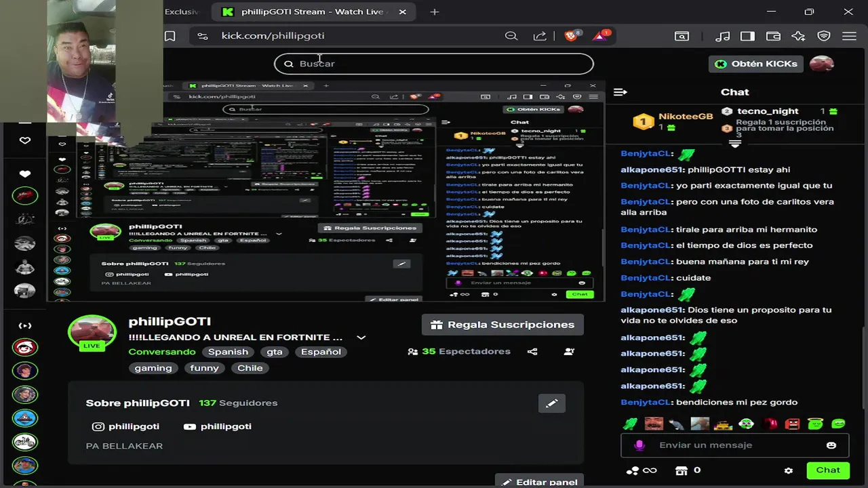The height and width of the screenshot is (488, 868).
Task: Open the profile avatar top right
Action: tap(822, 64)
